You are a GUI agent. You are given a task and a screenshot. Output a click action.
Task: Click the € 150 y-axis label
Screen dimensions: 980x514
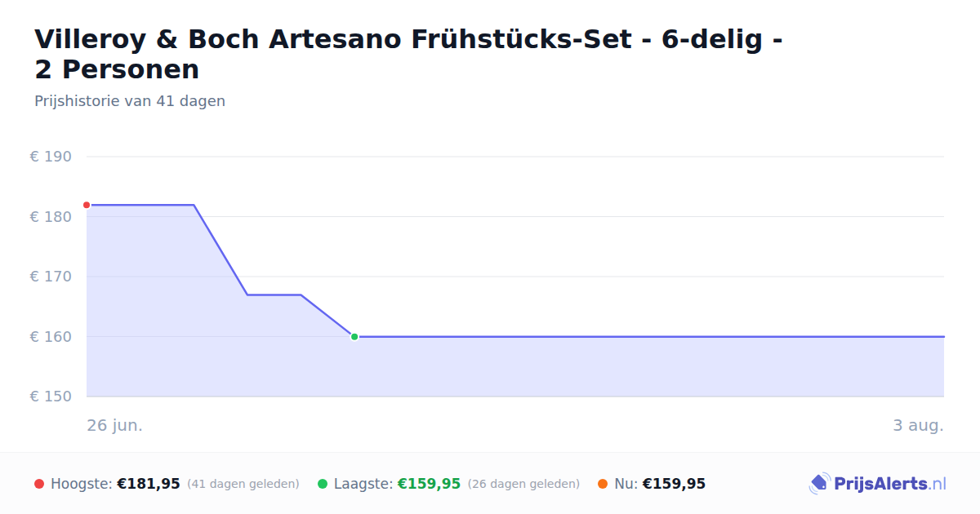click(x=51, y=397)
